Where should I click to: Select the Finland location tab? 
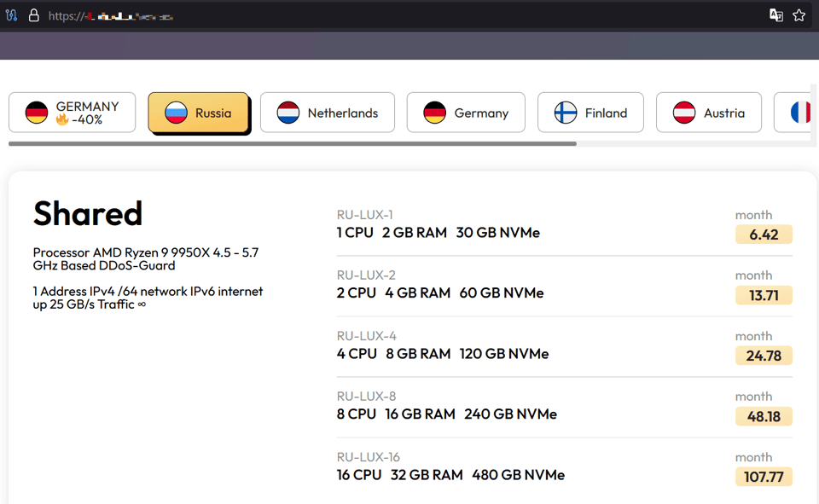tap(590, 113)
